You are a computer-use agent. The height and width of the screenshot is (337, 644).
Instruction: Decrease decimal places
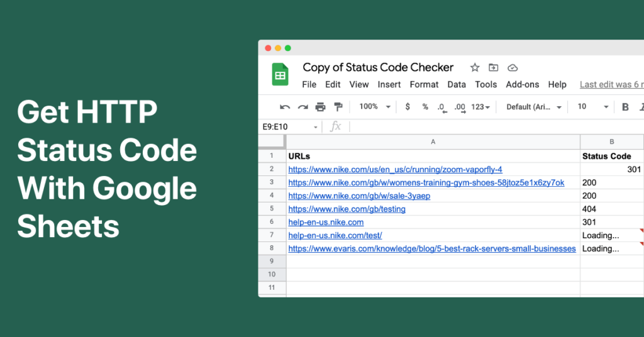click(x=441, y=108)
